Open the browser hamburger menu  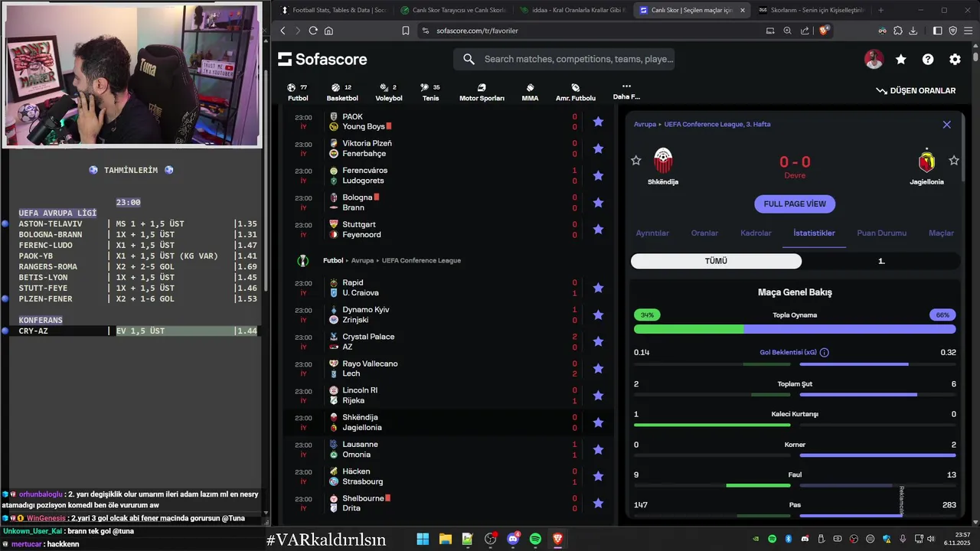969,31
